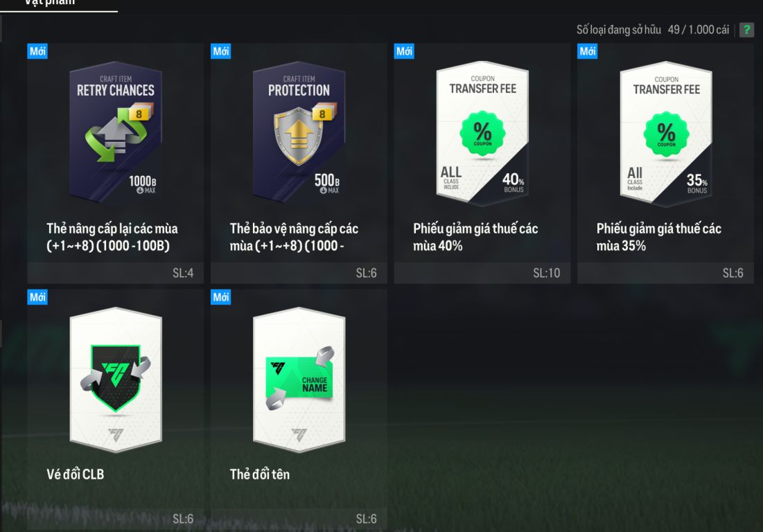Open the green question mark help icon

[x=746, y=30]
